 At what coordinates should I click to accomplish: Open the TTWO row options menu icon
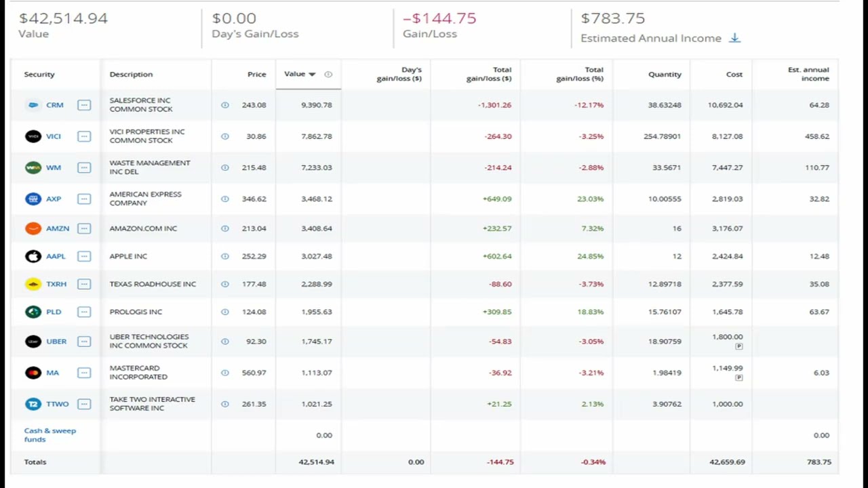coord(84,404)
